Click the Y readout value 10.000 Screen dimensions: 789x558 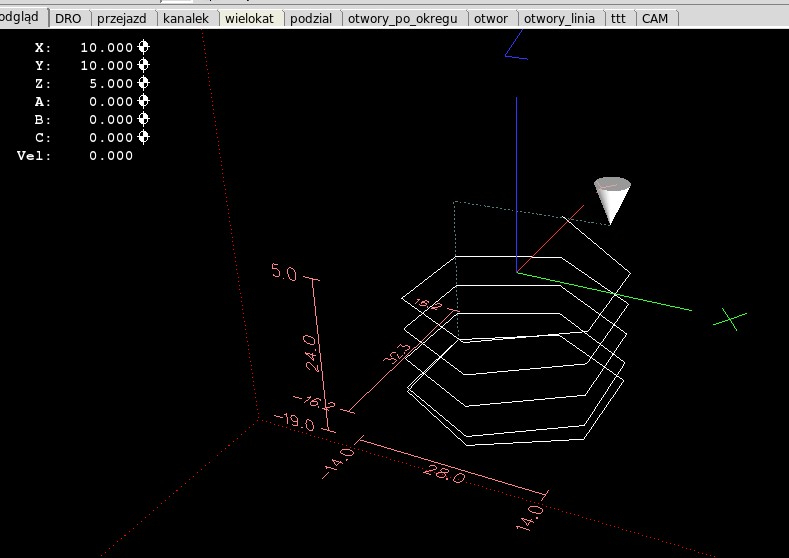click(x=106, y=65)
